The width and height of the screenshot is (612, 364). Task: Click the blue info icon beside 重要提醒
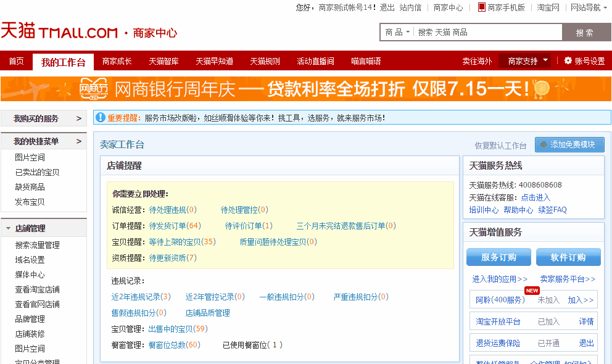click(101, 117)
